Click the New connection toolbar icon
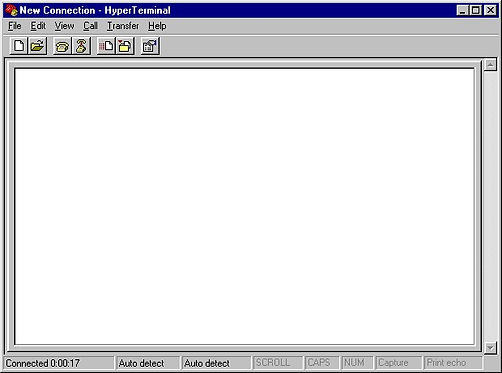The width and height of the screenshot is (502, 373). pyautogui.click(x=19, y=46)
